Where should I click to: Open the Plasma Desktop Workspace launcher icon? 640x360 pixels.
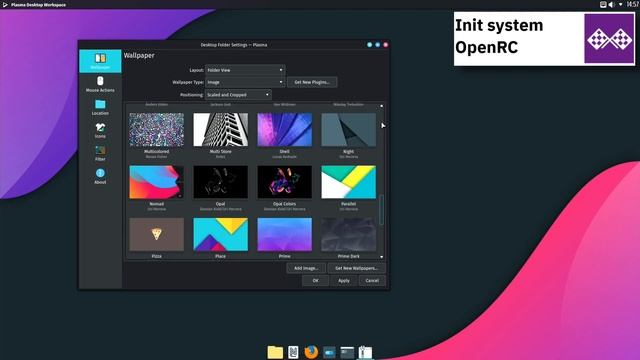click(5, 5)
